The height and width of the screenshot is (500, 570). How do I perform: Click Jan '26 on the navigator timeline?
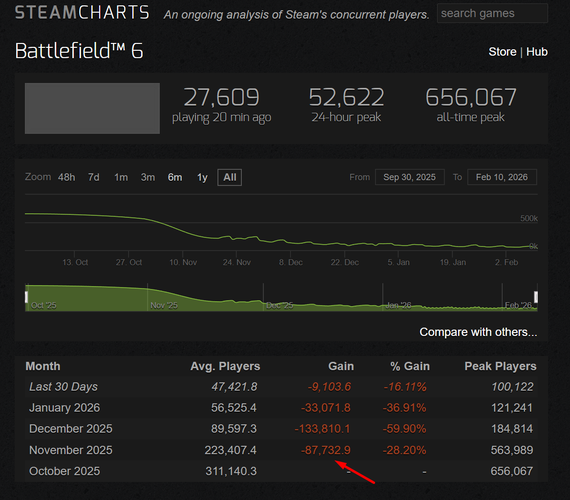click(x=398, y=305)
